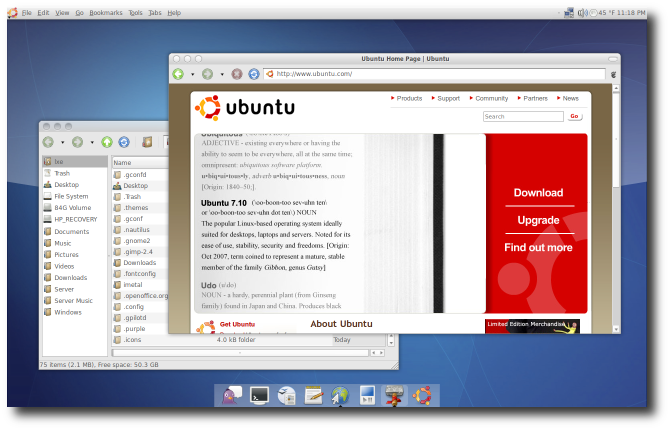
Task: Click Find out more in banner
Action: 538,247
